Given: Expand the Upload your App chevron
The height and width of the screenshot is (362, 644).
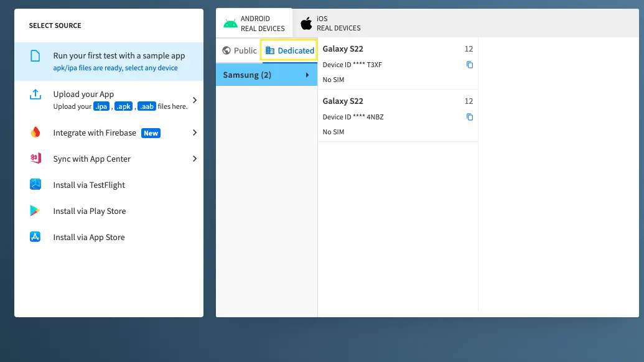Looking at the screenshot, I should pyautogui.click(x=195, y=100).
